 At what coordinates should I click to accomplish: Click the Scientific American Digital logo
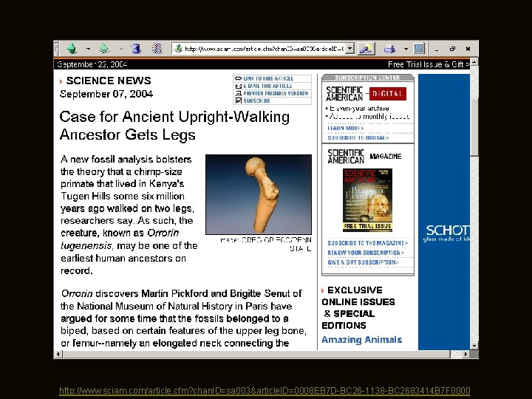(366, 94)
